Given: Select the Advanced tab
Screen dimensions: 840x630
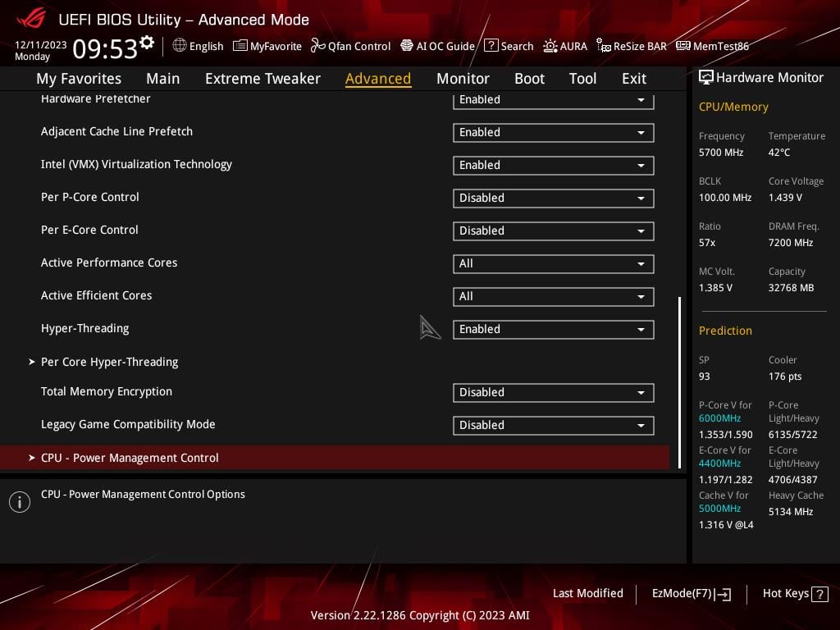Looking at the screenshot, I should [378, 79].
